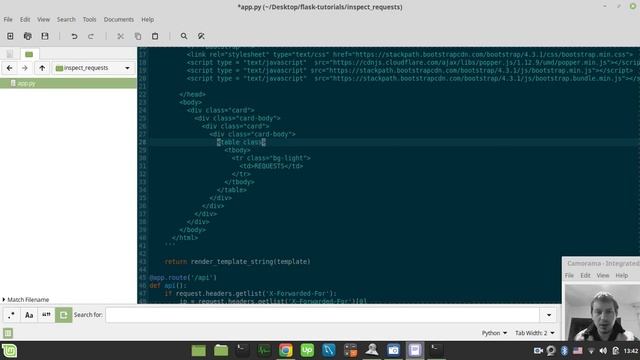640x360 pixels.
Task: Toggle case-sensitive search with Aa
Action: (29, 315)
